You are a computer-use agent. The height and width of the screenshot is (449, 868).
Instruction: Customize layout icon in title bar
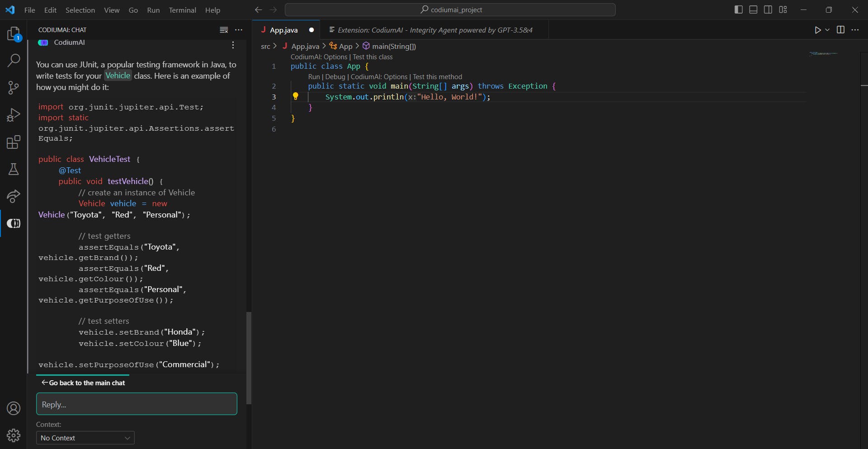(x=783, y=9)
